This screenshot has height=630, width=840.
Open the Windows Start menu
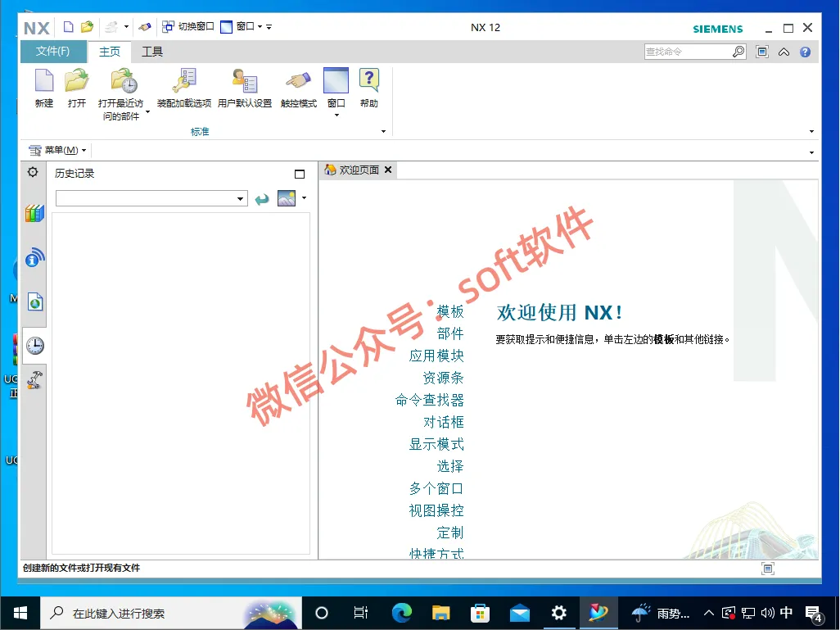coord(20,613)
